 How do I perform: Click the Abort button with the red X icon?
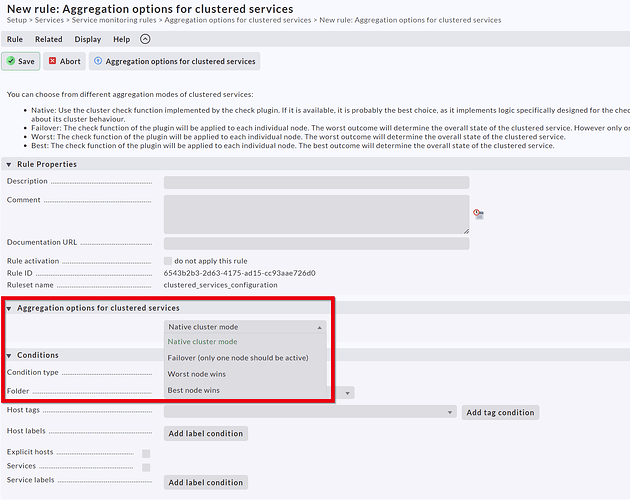(x=65, y=61)
